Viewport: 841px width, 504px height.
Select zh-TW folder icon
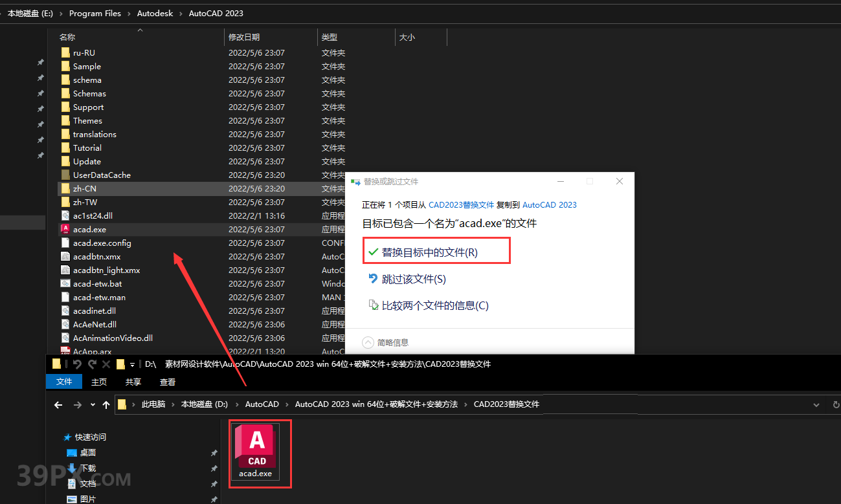[x=65, y=202]
